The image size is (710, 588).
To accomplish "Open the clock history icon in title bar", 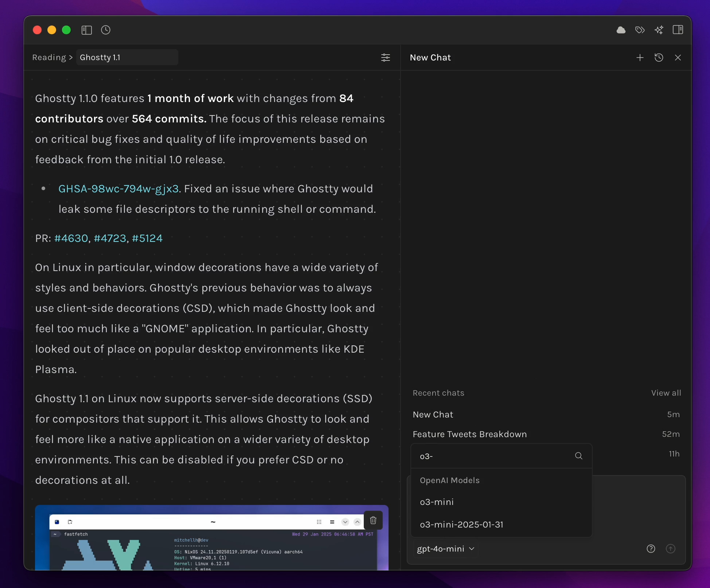I will tap(106, 30).
